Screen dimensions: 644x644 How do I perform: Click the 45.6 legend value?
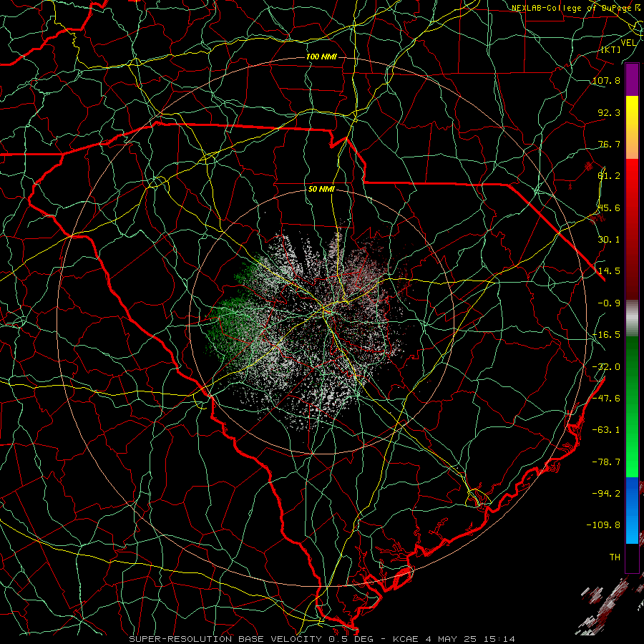(609, 208)
